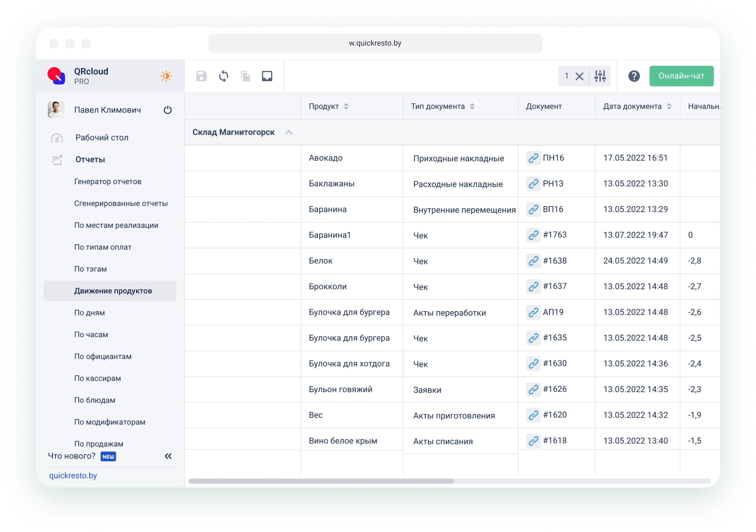Sort by Дата документа column arrows
The width and height of the screenshot is (756, 532).
669,106
